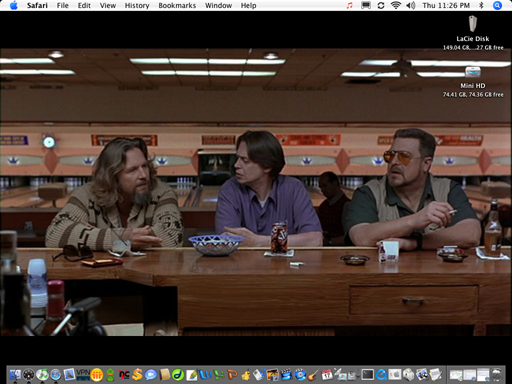Open the VPN client in dock
The image size is (512, 384).
click(x=83, y=375)
